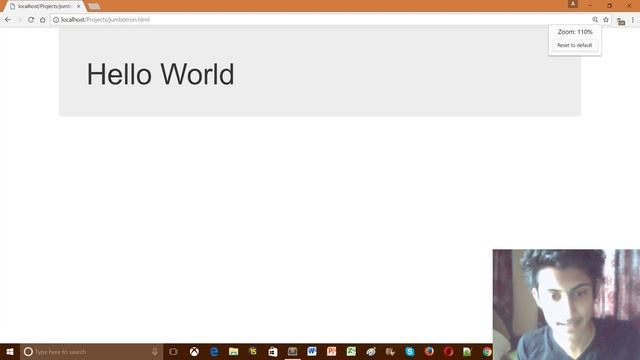The image size is (640, 360).
Task: Close the localhost/Projects tab
Action: coord(79,6)
